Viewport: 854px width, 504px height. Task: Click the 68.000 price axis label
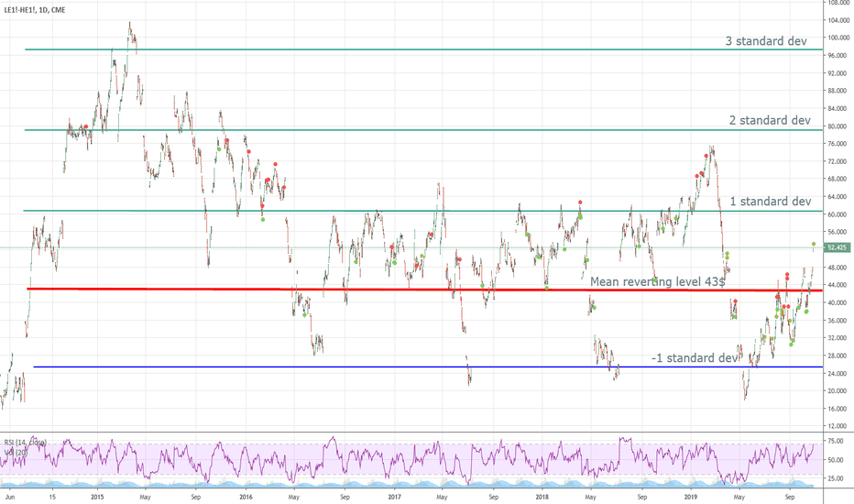coord(838,179)
